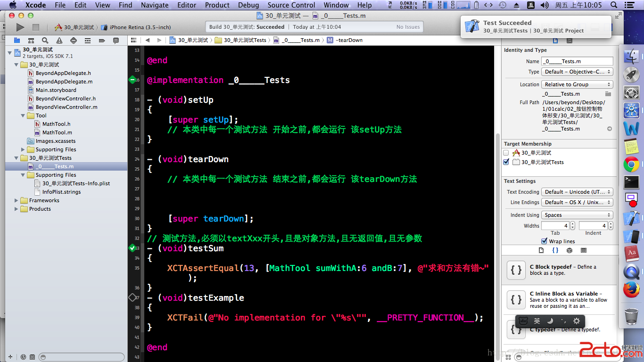Expand the Products folder

[x=17, y=209]
